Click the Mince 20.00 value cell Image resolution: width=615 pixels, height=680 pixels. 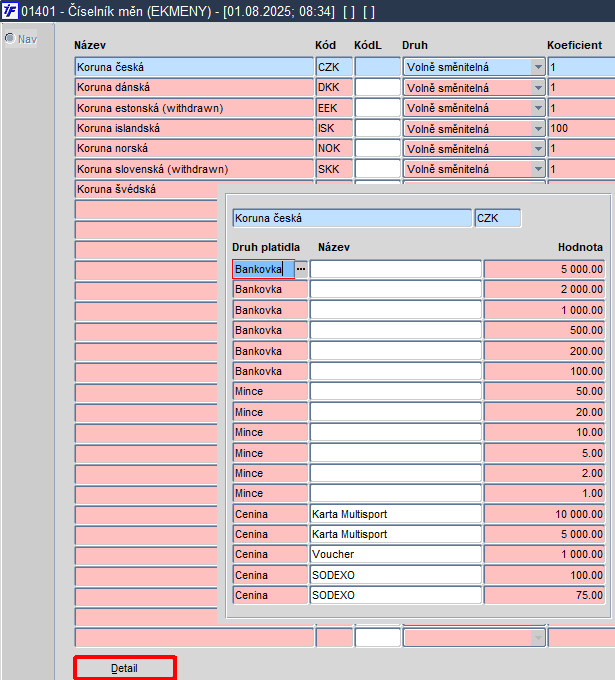tap(544, 412)
